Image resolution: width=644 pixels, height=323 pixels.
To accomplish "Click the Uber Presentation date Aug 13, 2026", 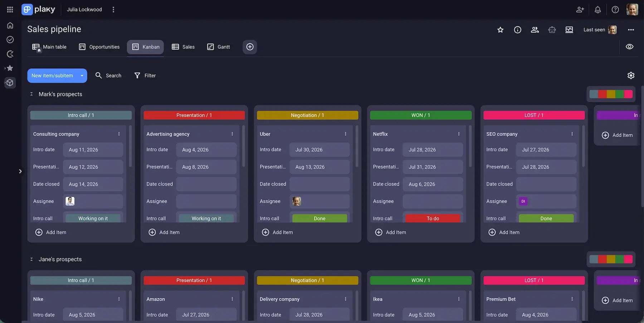I will pos(319,167).
